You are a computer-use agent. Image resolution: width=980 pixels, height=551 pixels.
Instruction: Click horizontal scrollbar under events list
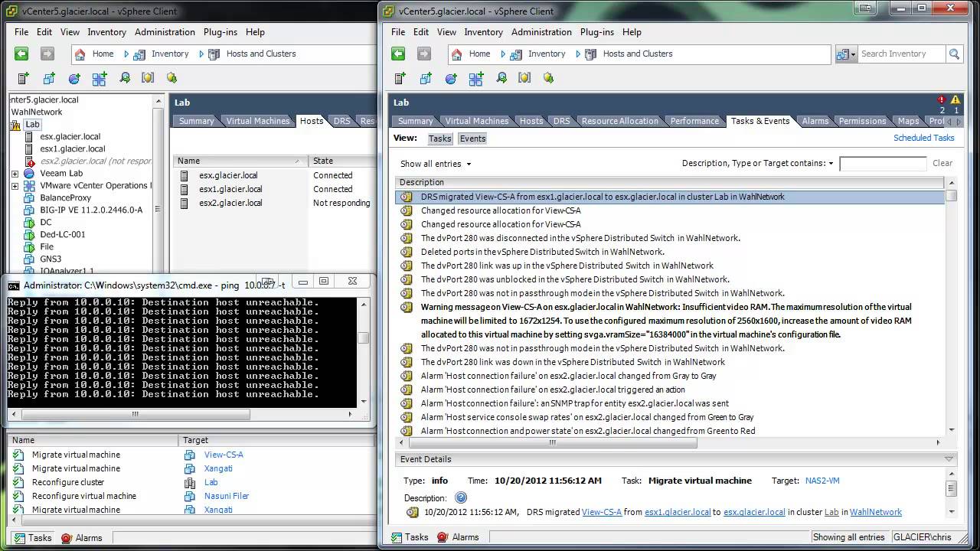click(x=553, y=442)
